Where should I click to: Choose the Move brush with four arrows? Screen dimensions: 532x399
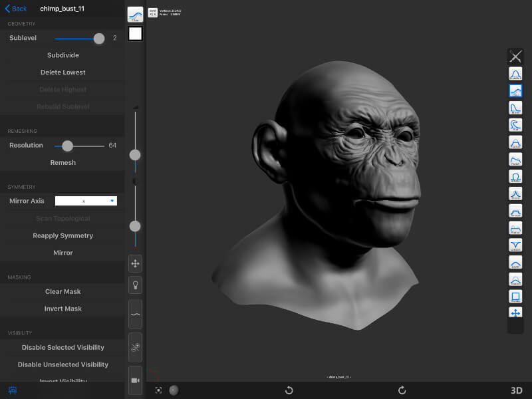pyautogui.click(x=515, y=313)
